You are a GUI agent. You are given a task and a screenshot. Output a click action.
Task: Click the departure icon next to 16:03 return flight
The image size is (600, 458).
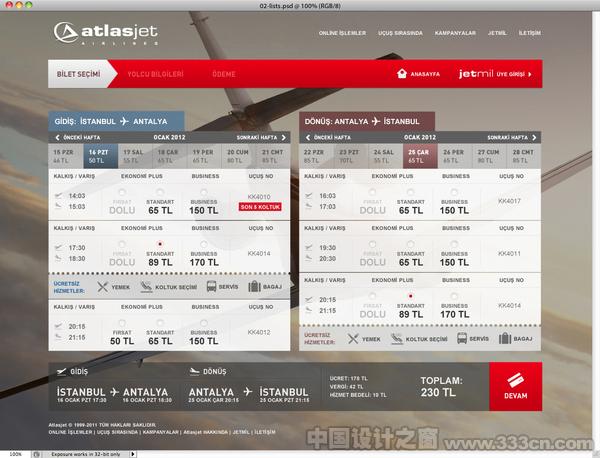tap(309, 196)
